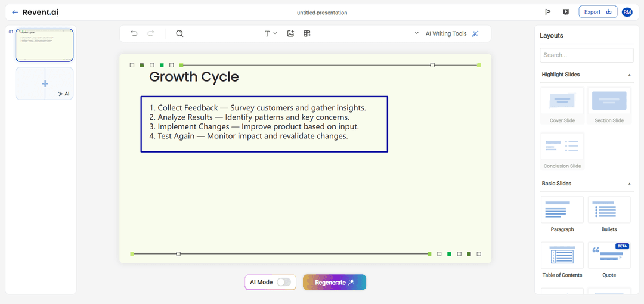The width and height of the screenshot is (644, 304).
Task: Open the zoom search magnifier tool
Action: (179, 34)
